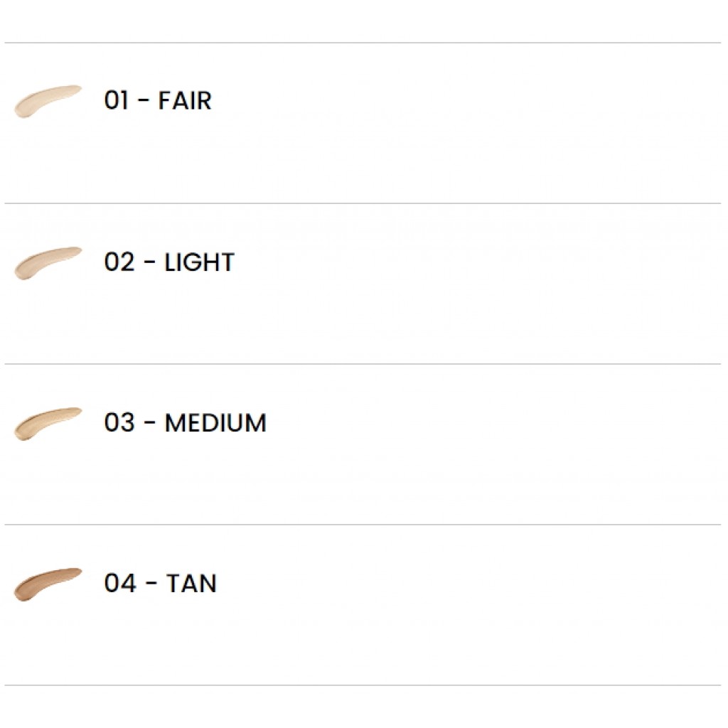Pick the 02 Light shade swatch

(47, 262)
